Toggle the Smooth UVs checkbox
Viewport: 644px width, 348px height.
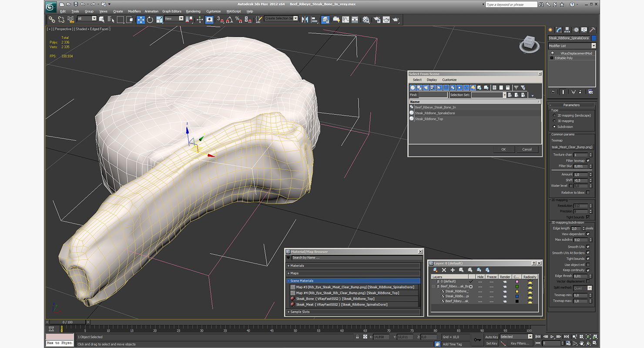[588, 247]
